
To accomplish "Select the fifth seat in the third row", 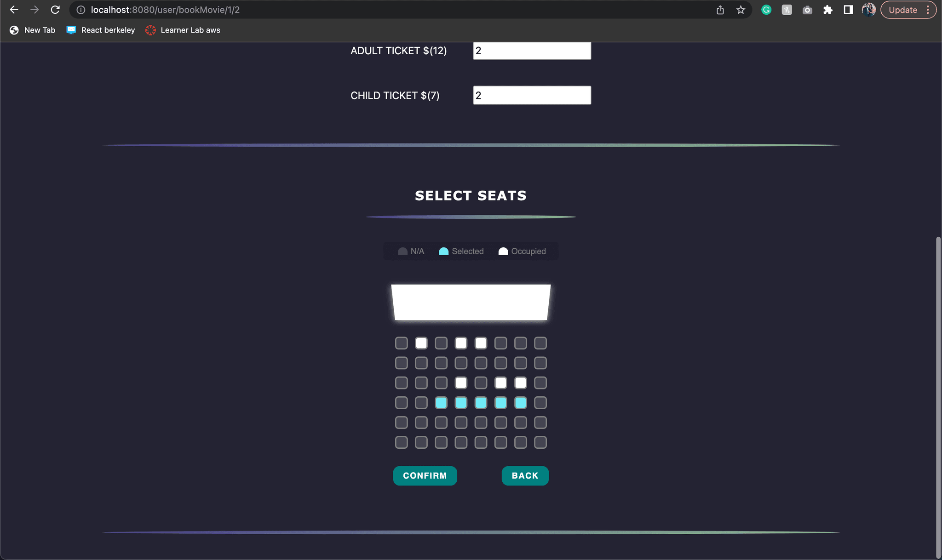I will tap(481, 383).
